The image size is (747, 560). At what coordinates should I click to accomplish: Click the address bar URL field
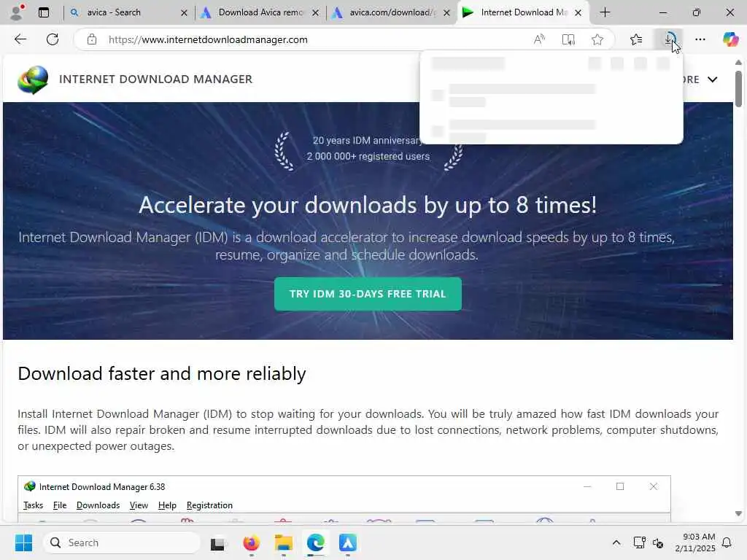pyautogui.click(x=305, y=39)
